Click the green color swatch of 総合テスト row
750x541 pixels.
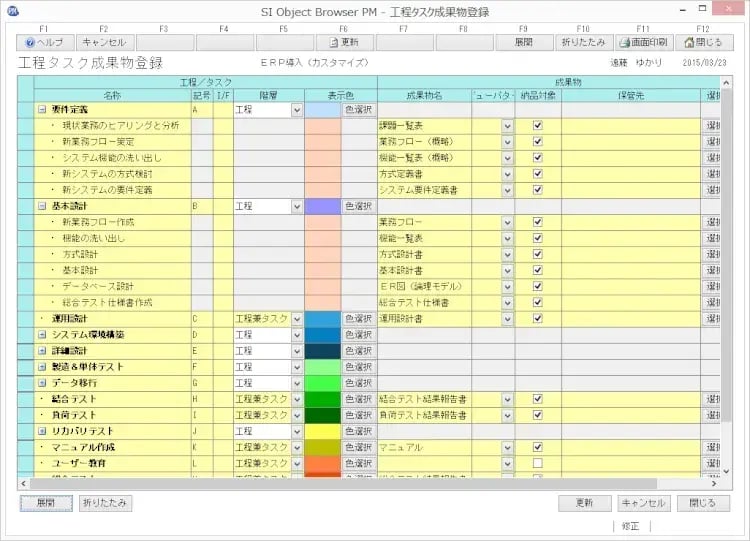click(323, 399)
